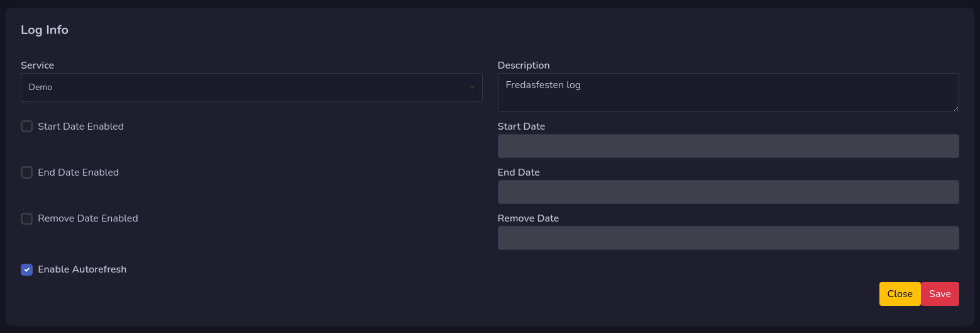
Task: Click the red Save button
Action: 940,294
